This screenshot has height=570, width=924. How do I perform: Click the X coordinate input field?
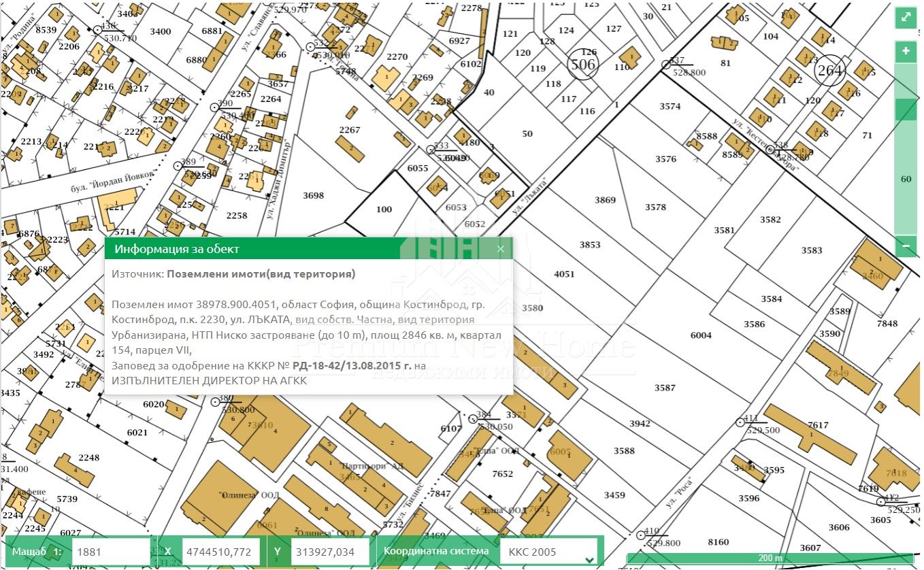coord(220,552)
